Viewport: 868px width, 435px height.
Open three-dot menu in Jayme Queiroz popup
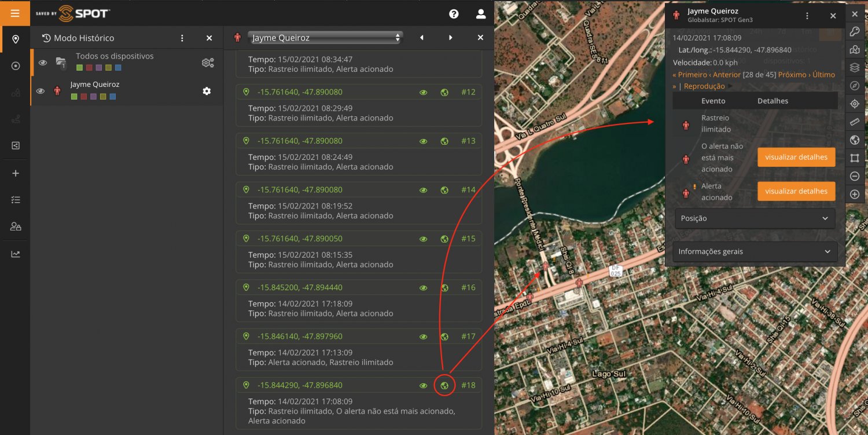pyautogui.click(x=807, y=16)
